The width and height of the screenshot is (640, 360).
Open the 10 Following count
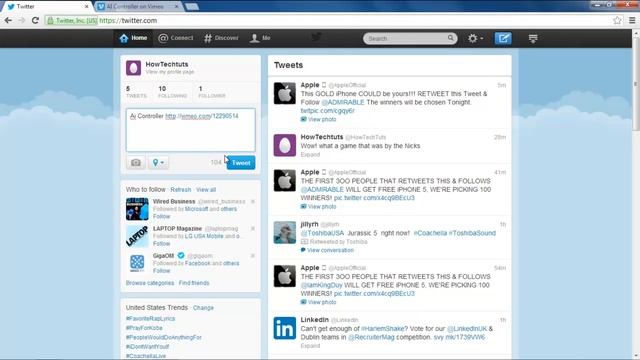(172, 92)
